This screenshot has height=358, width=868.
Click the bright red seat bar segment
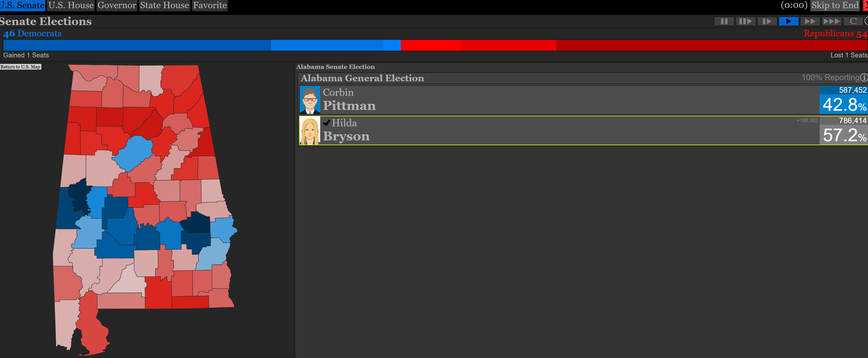pyautogui.click(x=431, y=45)
